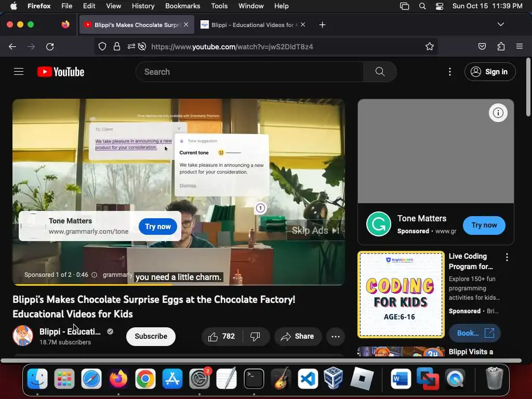Open tracking protection shield icon
Screen dimensions: 532x399
click(x=102, y=46)
